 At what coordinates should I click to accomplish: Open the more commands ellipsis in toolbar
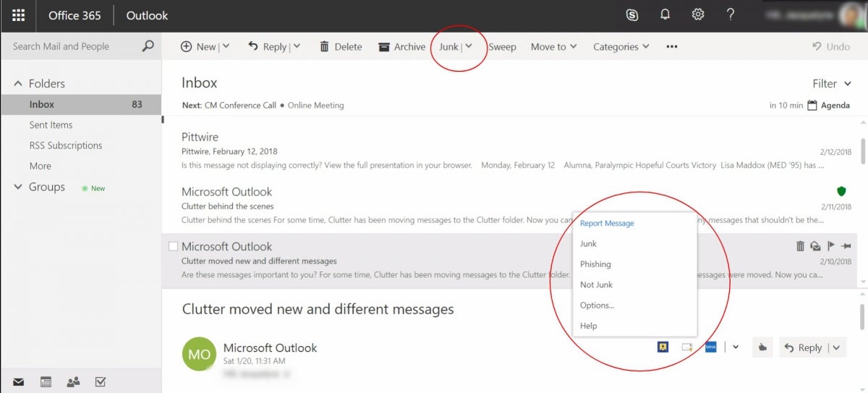click(672, 46)
